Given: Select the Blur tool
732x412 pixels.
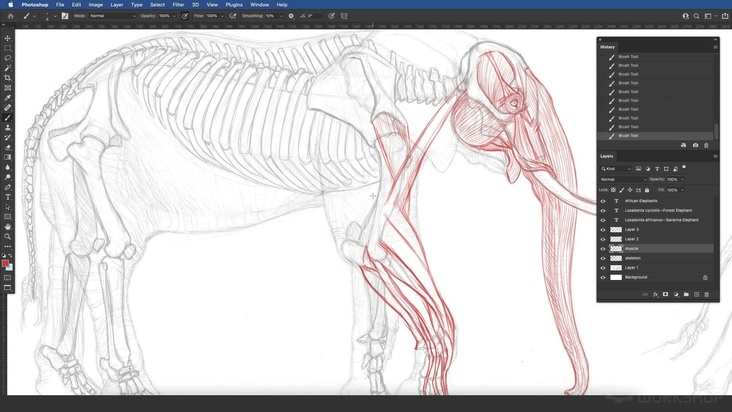Looking at the screenshot, I should (7, 167).
